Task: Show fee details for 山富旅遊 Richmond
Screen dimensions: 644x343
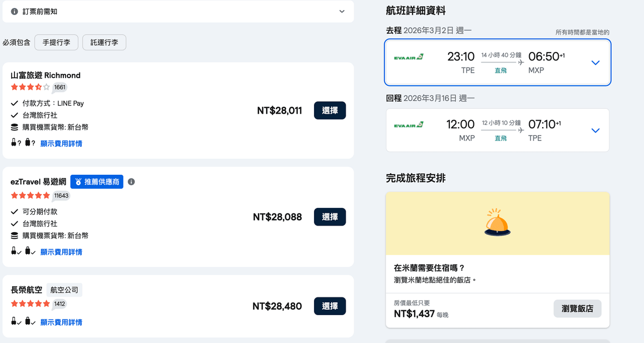Action: pyautogui.click(x=61, y=144)
